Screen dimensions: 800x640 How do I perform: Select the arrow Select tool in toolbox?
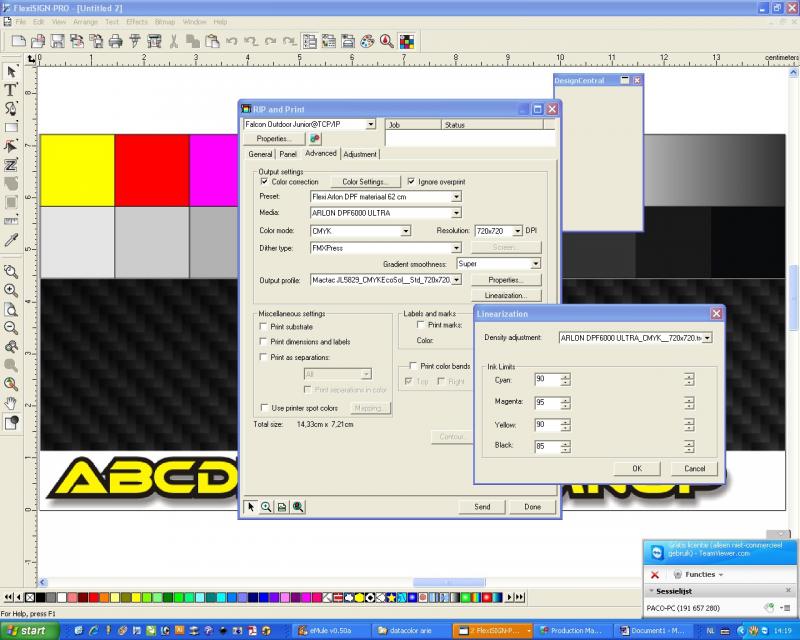pyautogui.click(x=11, y=71)
